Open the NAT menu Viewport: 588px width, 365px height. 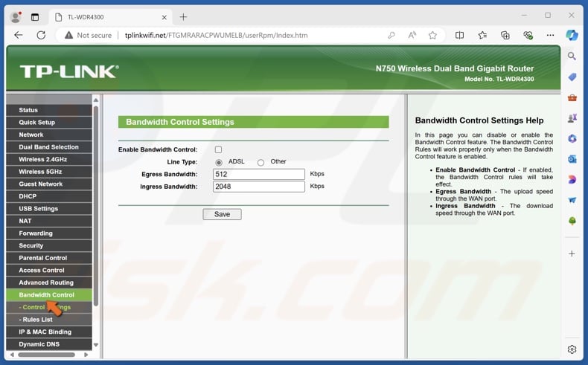click(49, 222)
